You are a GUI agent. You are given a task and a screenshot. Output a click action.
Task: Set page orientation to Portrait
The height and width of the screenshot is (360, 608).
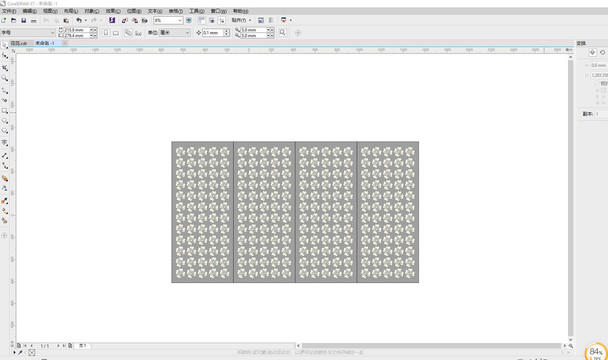click(x=106, y=33)
